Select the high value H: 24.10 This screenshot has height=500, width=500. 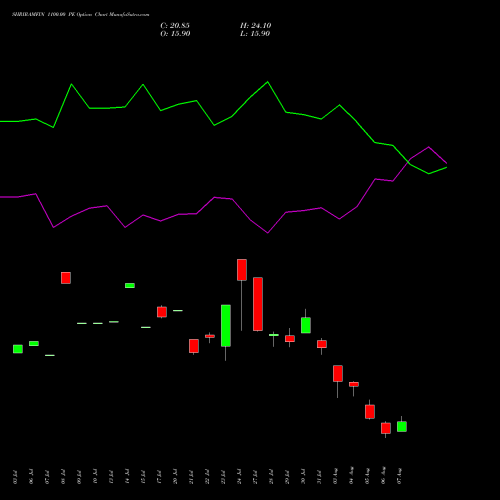pyautogui.click(x=255, y=26)
